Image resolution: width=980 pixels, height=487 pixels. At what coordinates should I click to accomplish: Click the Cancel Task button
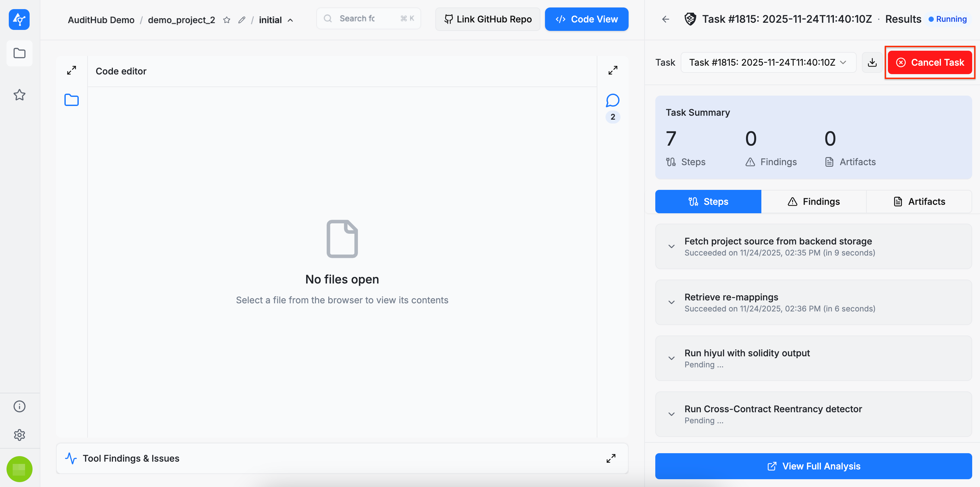coord(930,62)
